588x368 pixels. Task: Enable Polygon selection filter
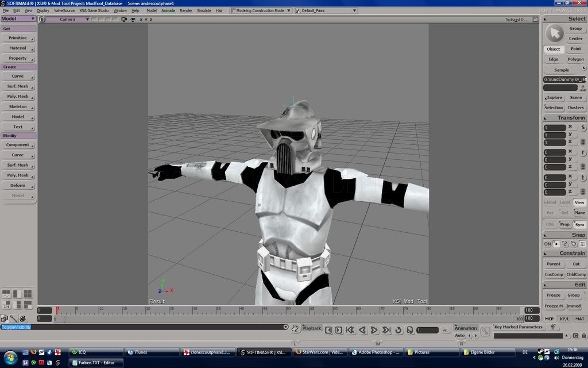(575, 59)
